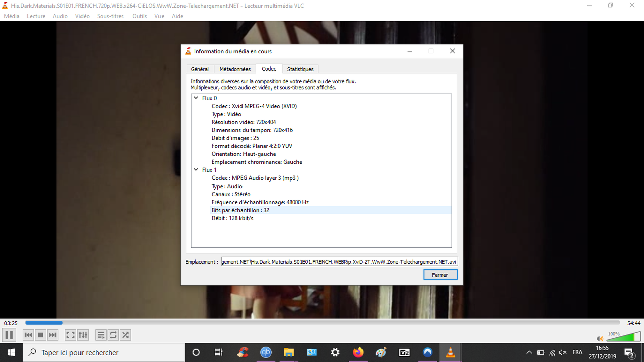Open 7-Zip from the taskbar
The image size is (644, 362).
(405, 352)
